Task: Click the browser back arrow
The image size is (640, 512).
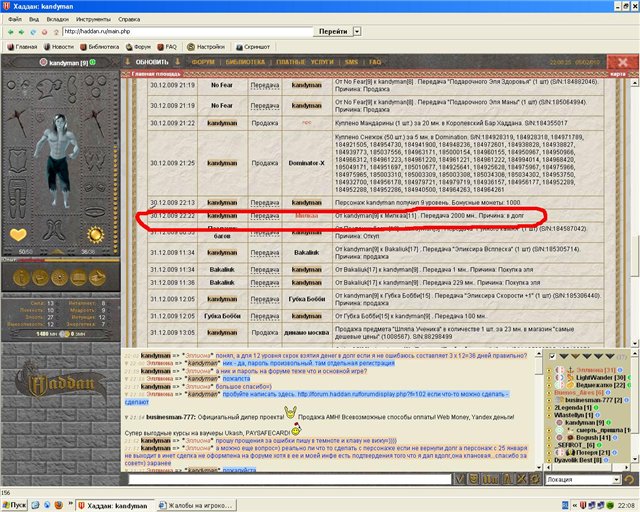Action: (x=11, y=31)
